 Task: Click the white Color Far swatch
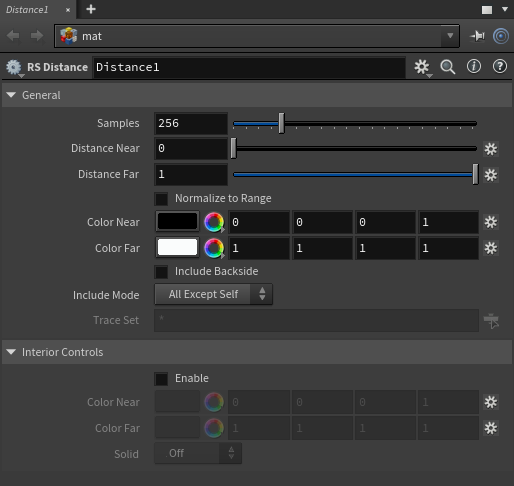pyautogui.click(x=177, y=248)
